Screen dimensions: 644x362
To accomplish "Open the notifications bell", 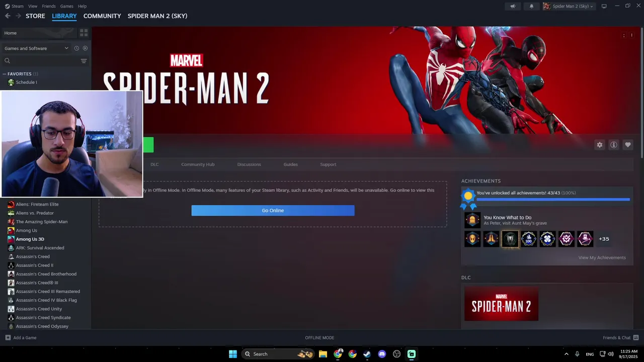I will (x=531, y=6).
